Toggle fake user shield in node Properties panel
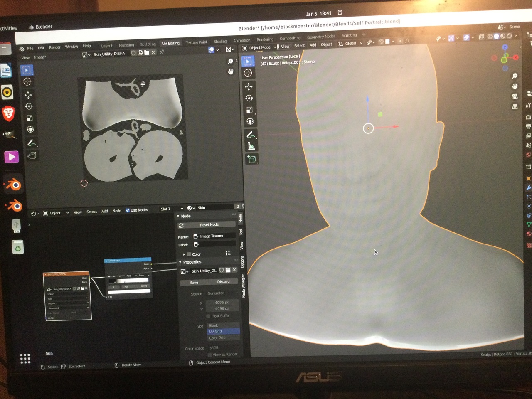The height and width of the screenshot is (399, 532). [222, 270]
